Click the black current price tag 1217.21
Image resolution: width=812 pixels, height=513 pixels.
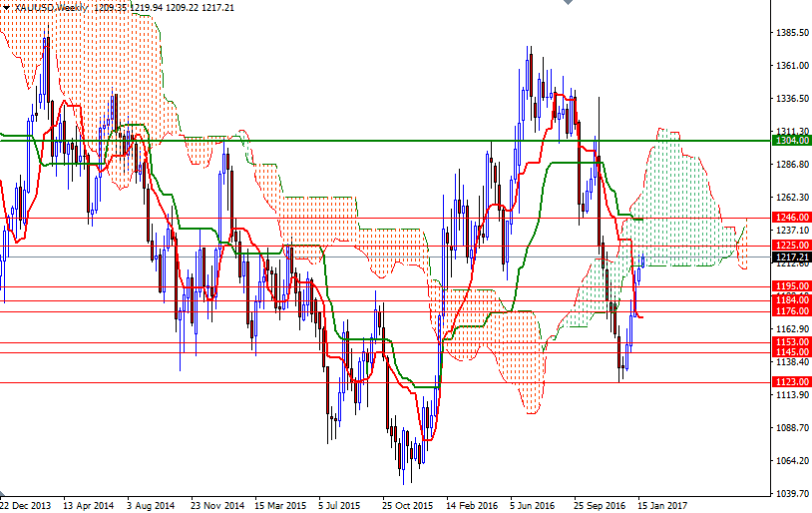point(790,256)
